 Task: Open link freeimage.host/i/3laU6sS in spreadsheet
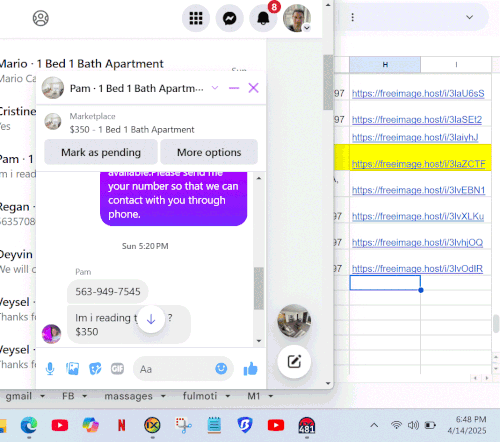coord(418,94)
